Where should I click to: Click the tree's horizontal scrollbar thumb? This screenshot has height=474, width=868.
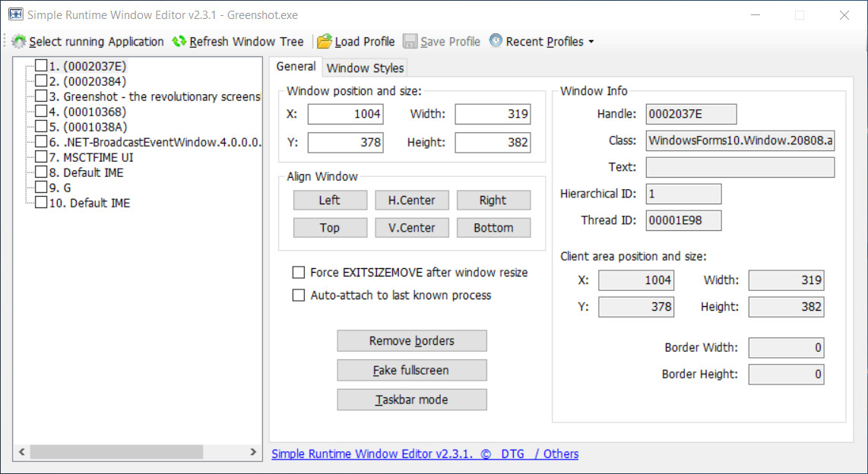click(117, 452)
